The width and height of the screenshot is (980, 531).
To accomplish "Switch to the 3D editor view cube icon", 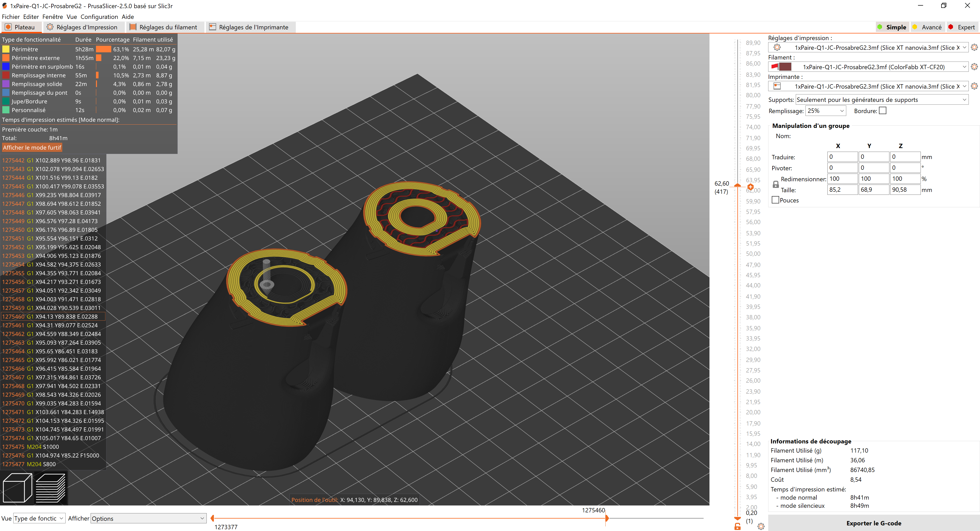I will pos(17,488).
